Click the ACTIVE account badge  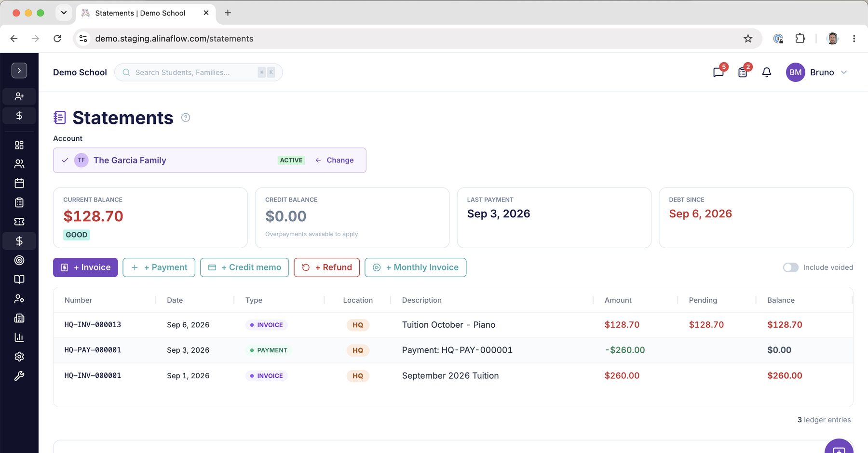point(291,160)
